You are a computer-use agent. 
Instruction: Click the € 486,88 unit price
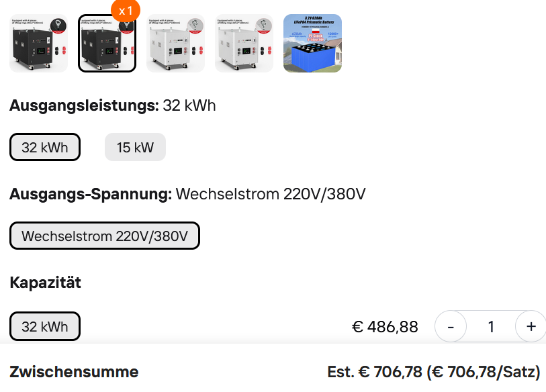pyautogui.click(x=385, y=327)
